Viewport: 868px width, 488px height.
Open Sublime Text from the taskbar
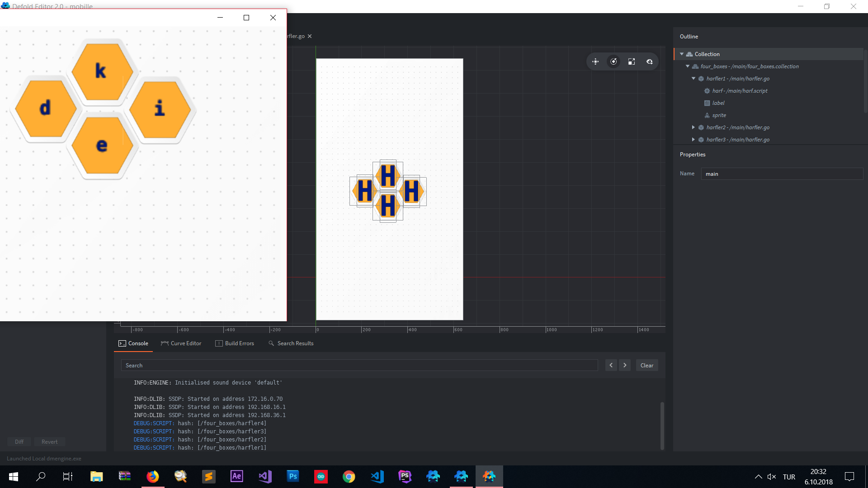(x=208, y=477)
